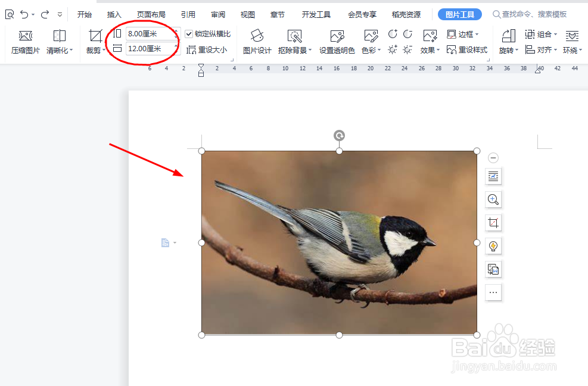Open the undo history dropdown arrow

tap(33, 15)
